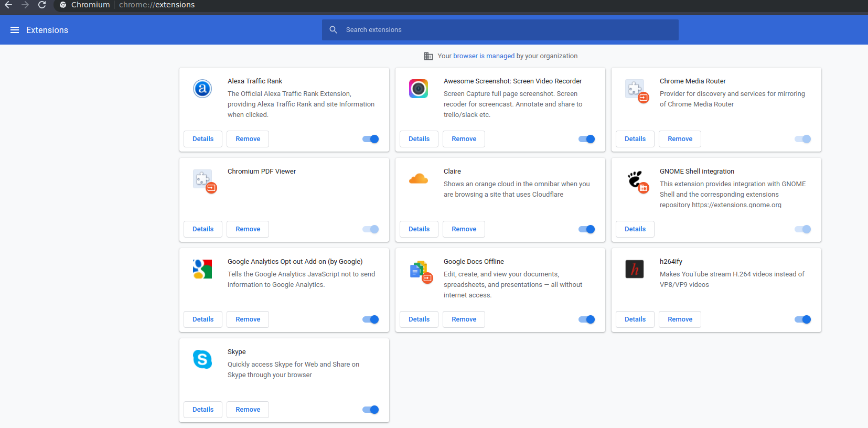
Task: Turn off the Skype extension toggle
Action: [370, 410]
